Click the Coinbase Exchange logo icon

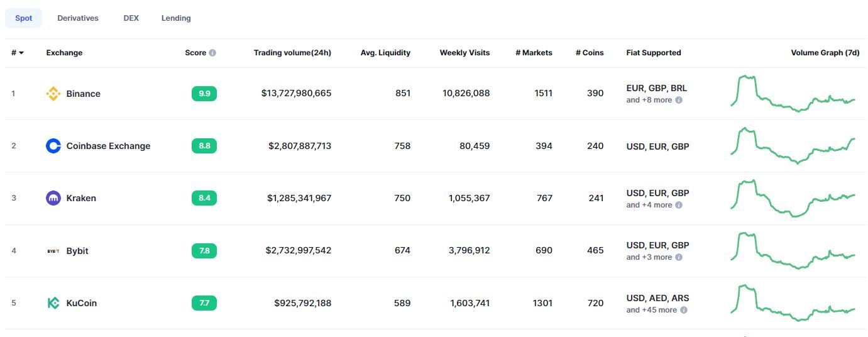[53, 146]
